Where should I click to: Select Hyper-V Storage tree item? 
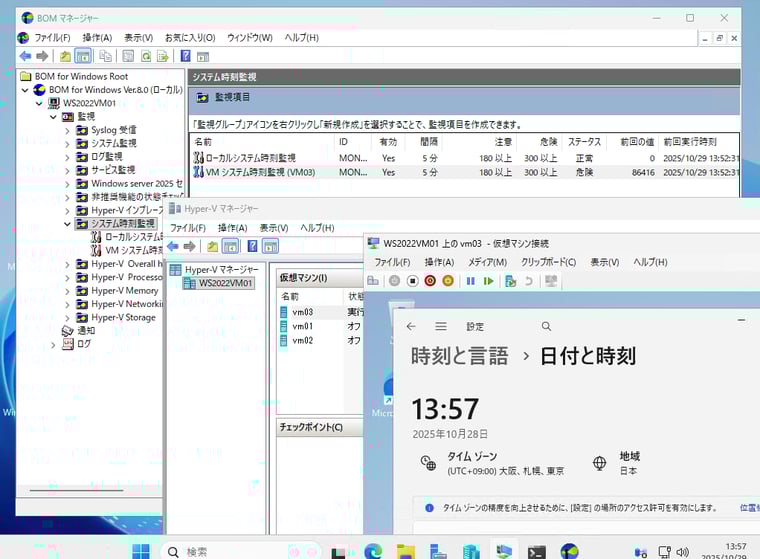point(123,318)
